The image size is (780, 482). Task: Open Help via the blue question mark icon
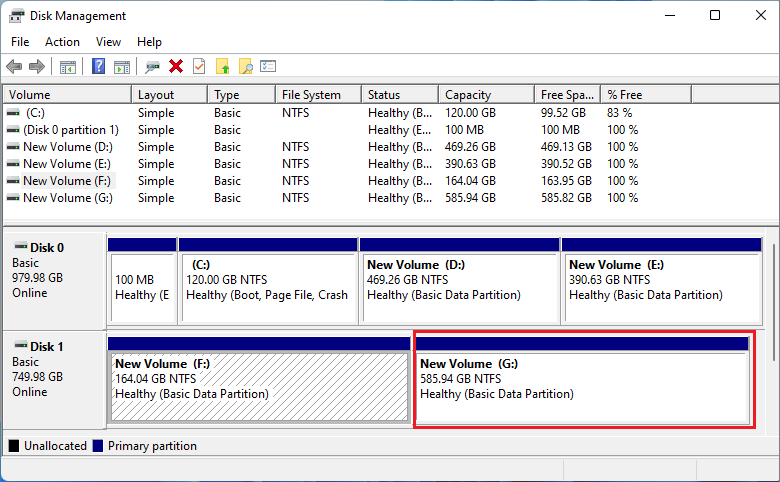click(x=99, y=67)
